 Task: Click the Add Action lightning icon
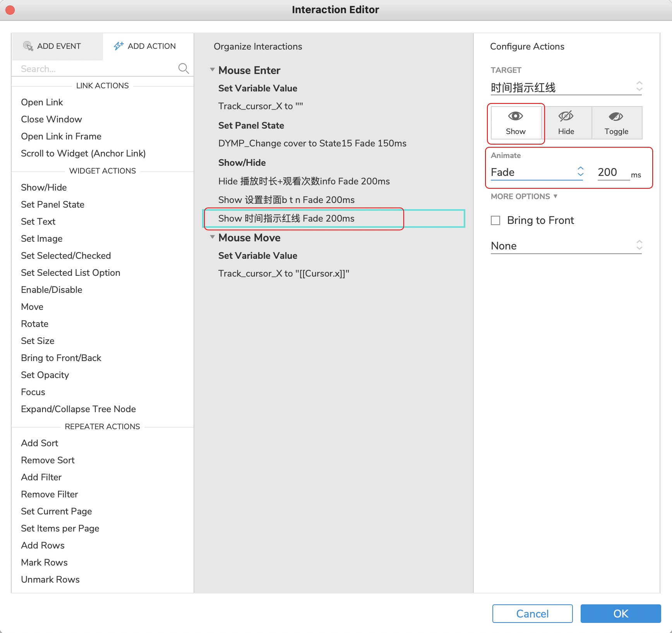pyautogui.click(x=118, y=46)
